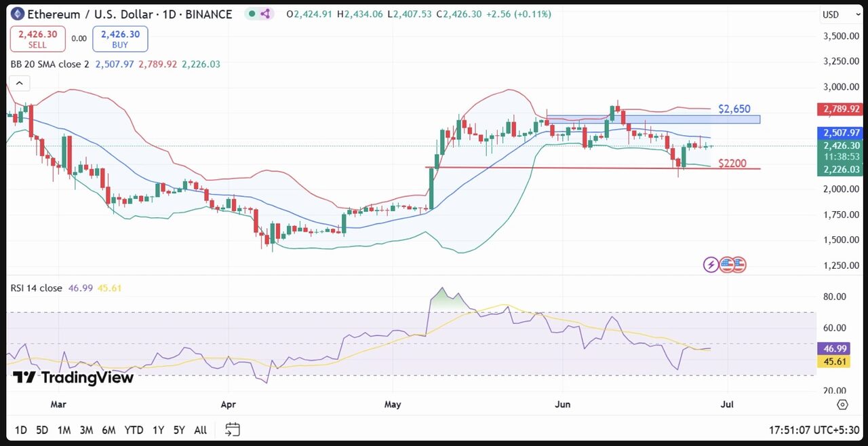Click the green market status dot
The height and width of the screenshot is (446, 868).
(252, 14)
